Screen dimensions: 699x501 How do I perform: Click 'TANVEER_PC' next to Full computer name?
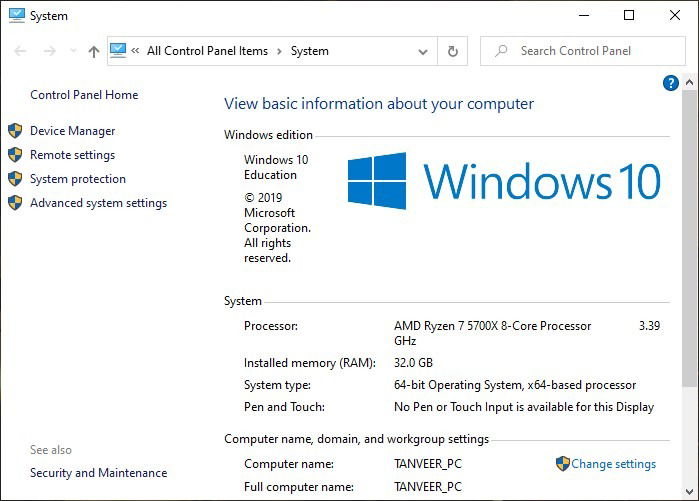point(428,487)
